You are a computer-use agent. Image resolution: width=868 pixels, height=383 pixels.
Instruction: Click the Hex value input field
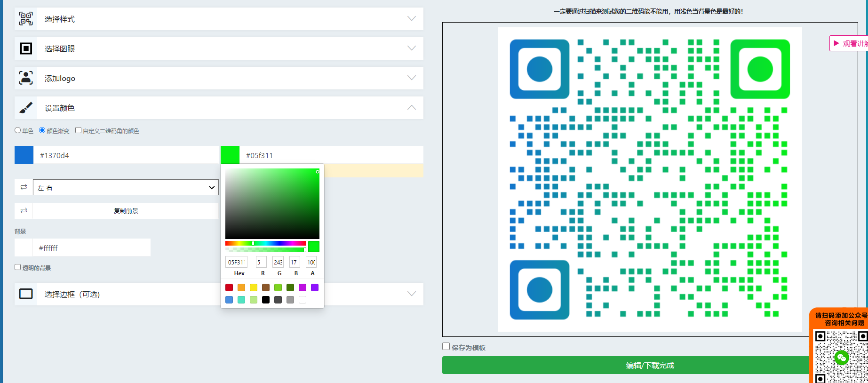(x=236, y=262)
